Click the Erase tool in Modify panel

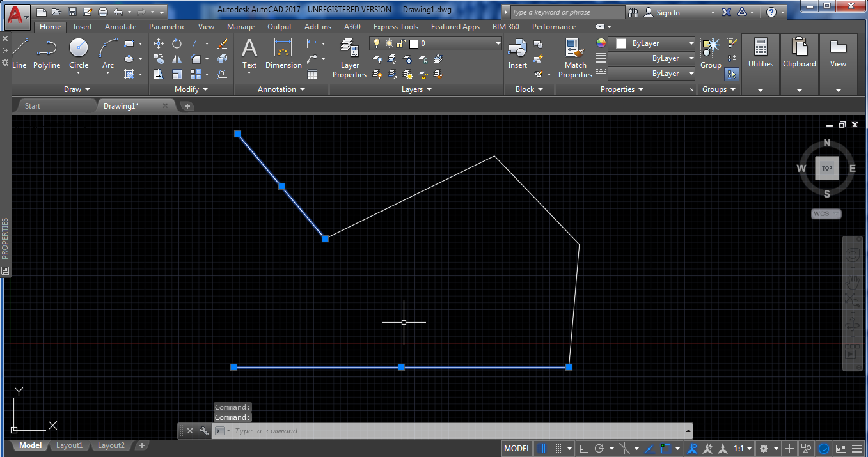tap(222, 43)
